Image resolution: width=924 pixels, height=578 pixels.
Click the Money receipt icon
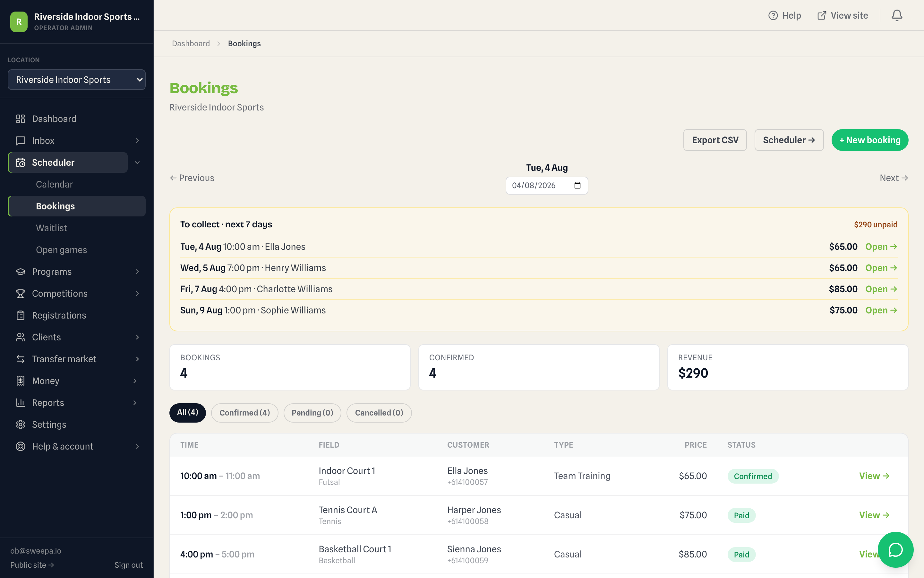point(21,381)
